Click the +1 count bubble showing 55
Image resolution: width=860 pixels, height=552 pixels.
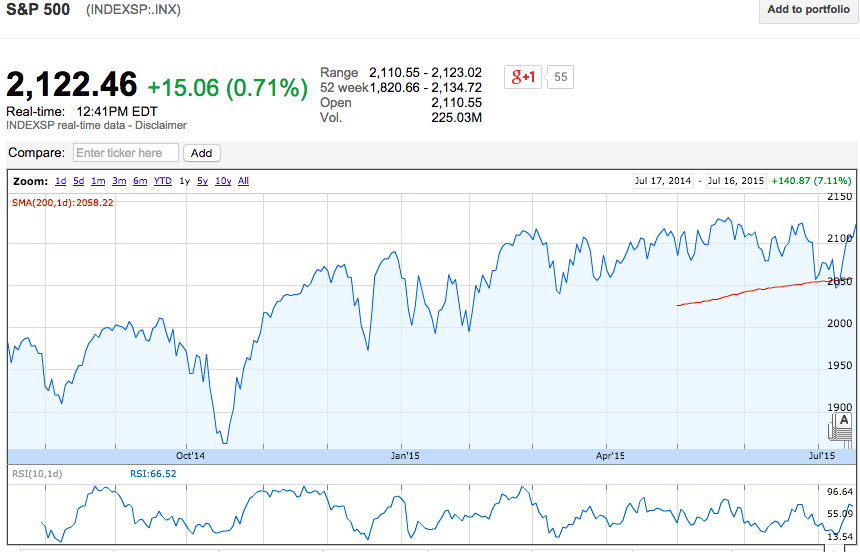click(561, 77)
